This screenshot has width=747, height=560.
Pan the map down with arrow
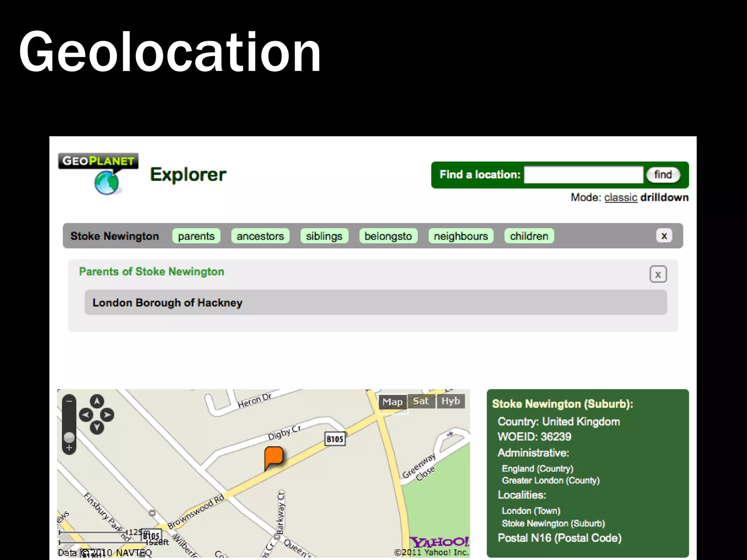[x=97, y=427]
